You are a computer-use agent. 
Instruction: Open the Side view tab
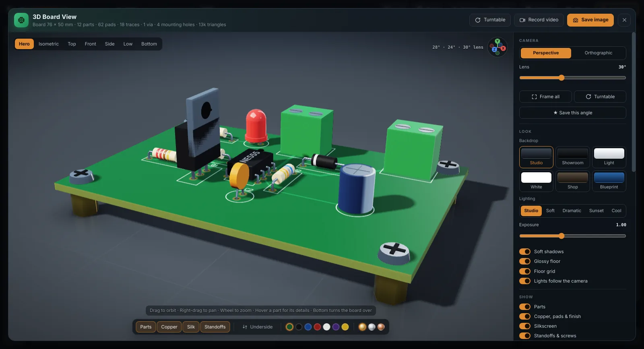tap(109, 44)
